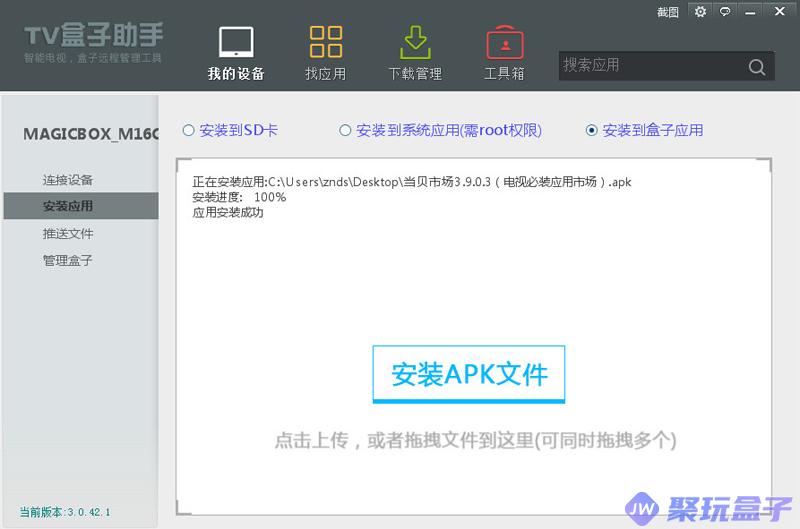Select 安装应用 in the sidebar
800x529 pixels.
81,206
